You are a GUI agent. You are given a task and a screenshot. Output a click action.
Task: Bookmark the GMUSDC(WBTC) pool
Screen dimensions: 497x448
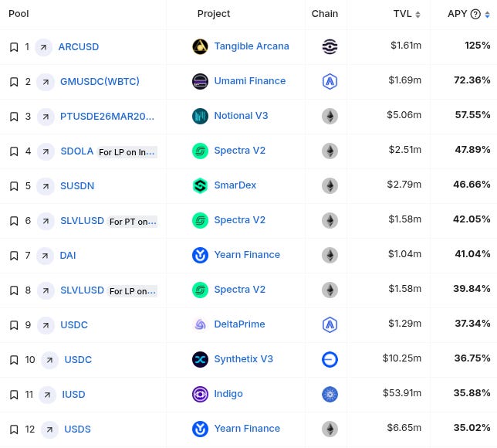[14, 82]
